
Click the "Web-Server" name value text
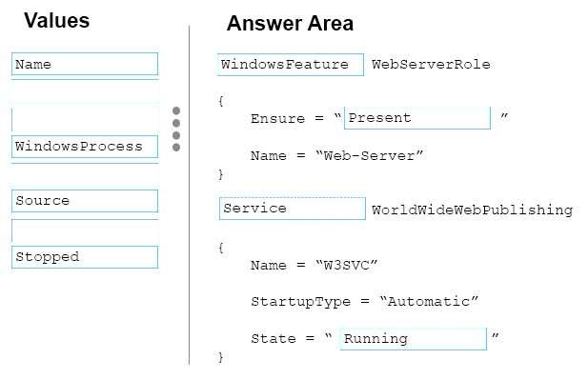pyautogui.click(x=370, y=155)
